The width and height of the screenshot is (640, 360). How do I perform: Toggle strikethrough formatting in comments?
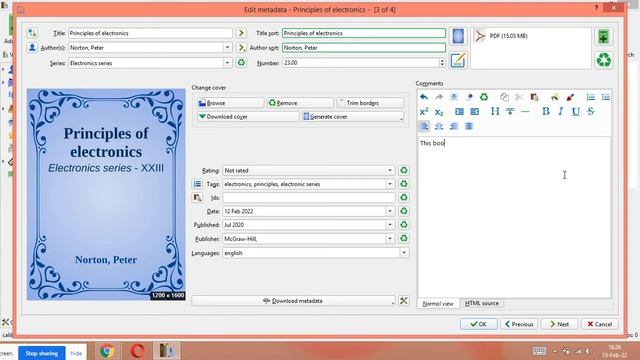click(591, 111)
